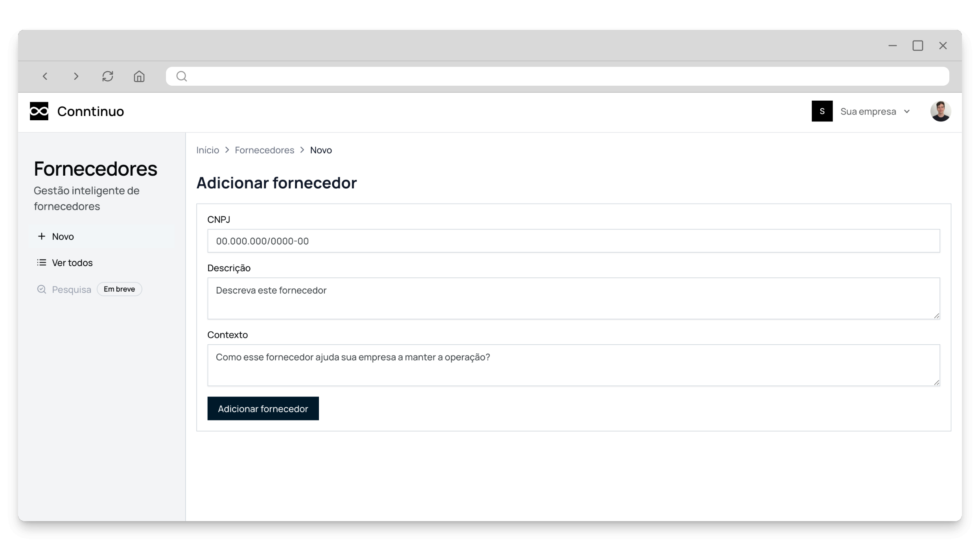This screenshot has height=551, width=980.
Task: Click the search magnifier in address bar
Action: pos(182,76)
